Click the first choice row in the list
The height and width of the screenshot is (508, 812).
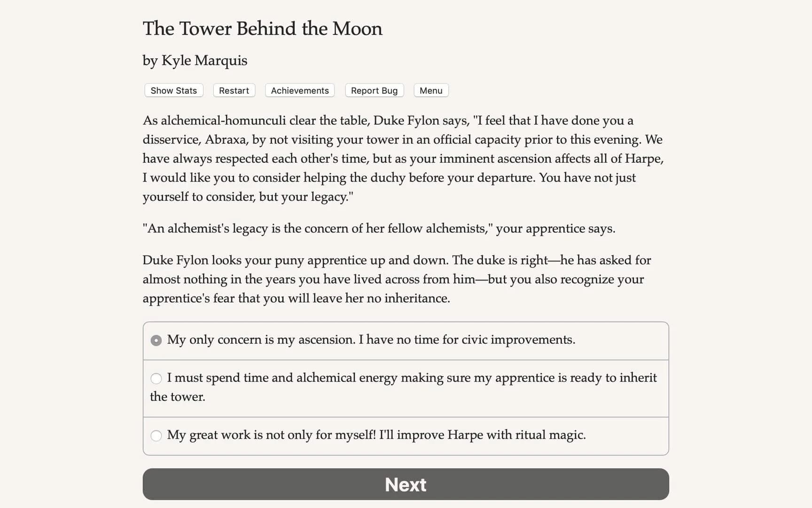(x=371, y=340)
